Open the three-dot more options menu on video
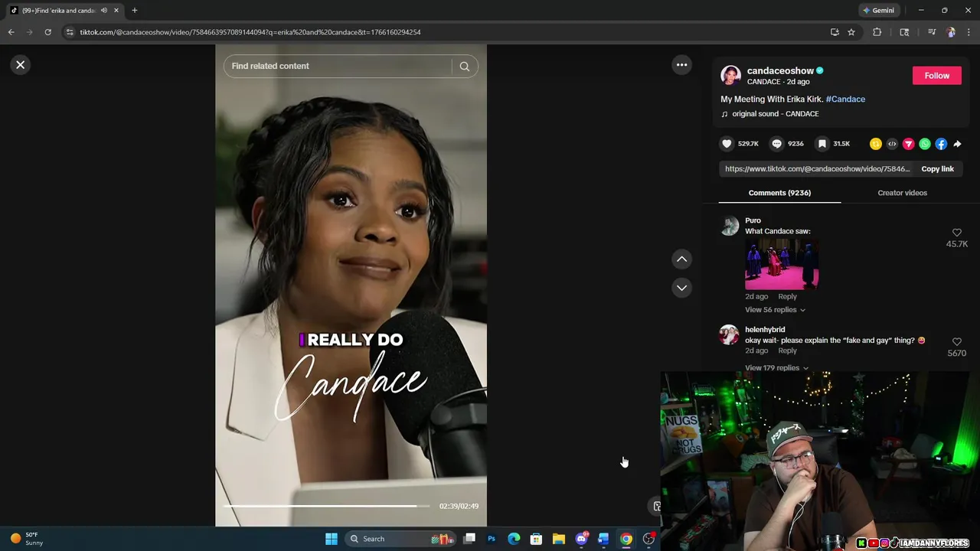The image size is (980, 551). click(681, 65)
